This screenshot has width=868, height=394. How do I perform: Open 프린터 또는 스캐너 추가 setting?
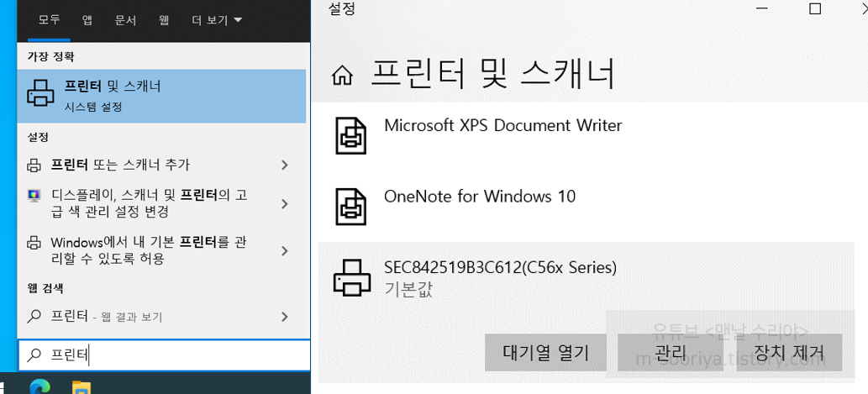[161, 165]
